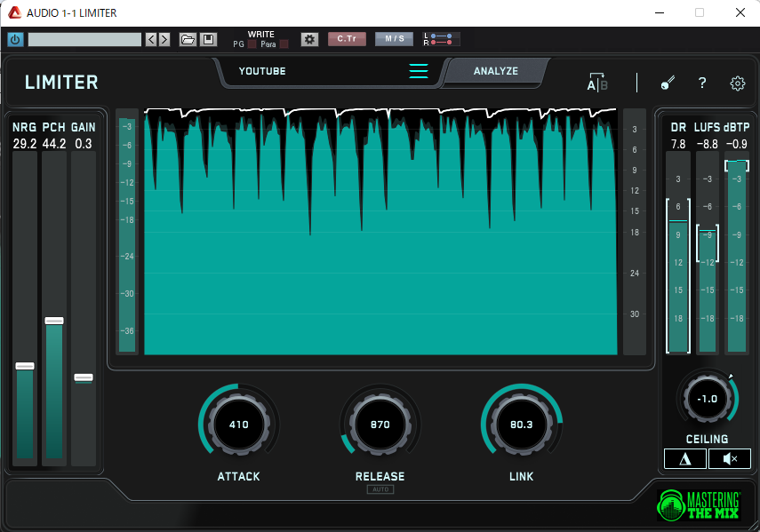Click the empty preset name field
The height and width of the screenshot is (532, 760).
tap(84, 39)
